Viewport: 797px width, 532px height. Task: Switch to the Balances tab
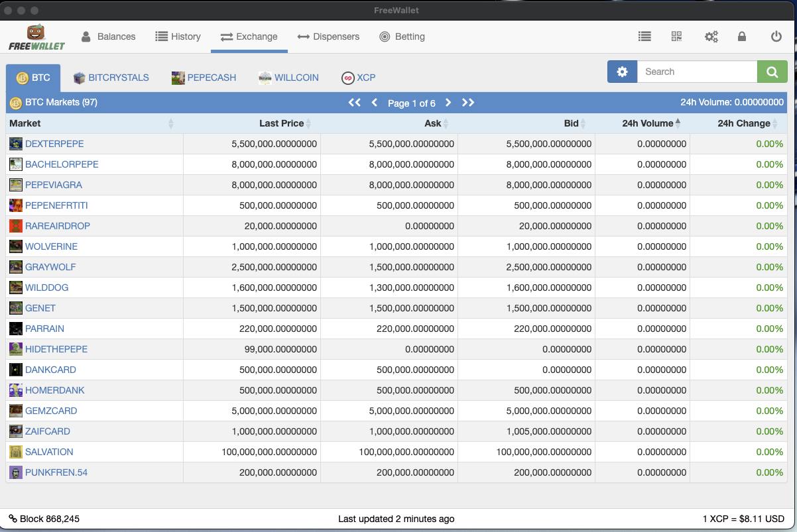pyautogui.click(x=108, y=36)
